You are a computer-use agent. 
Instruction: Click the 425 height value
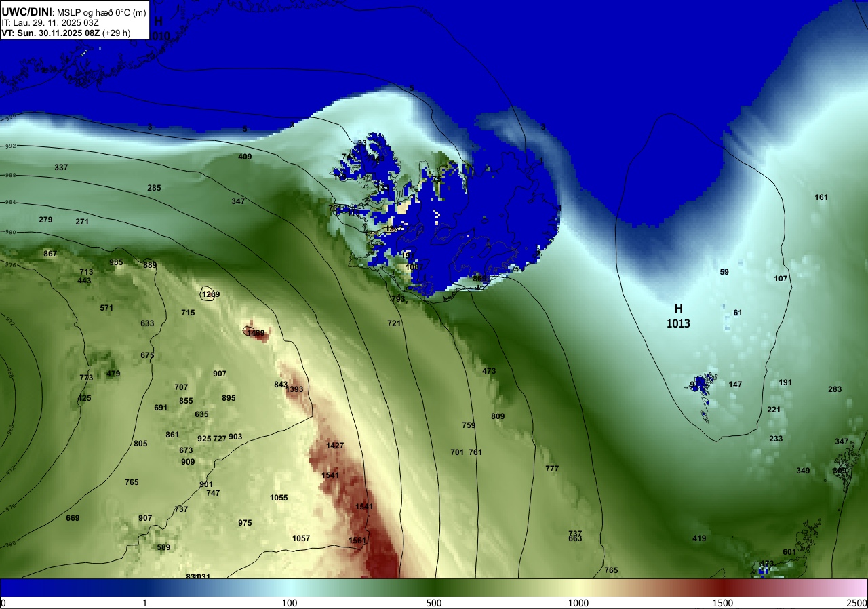(x=84, y=398)
